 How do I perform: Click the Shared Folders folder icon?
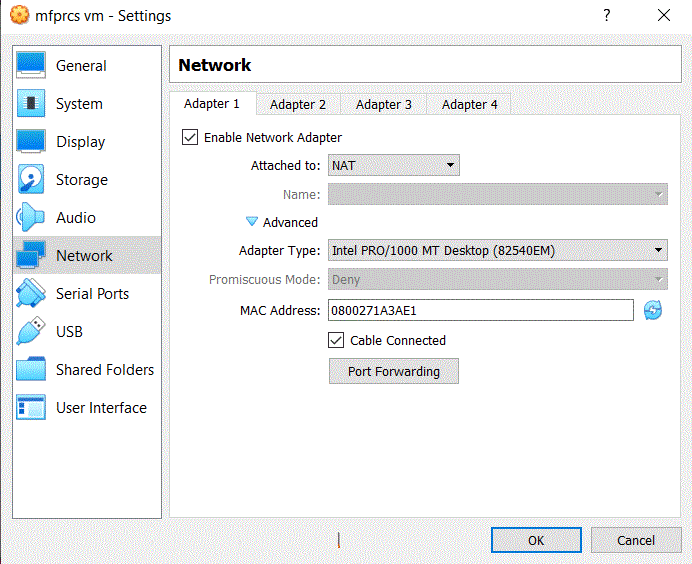30,369
